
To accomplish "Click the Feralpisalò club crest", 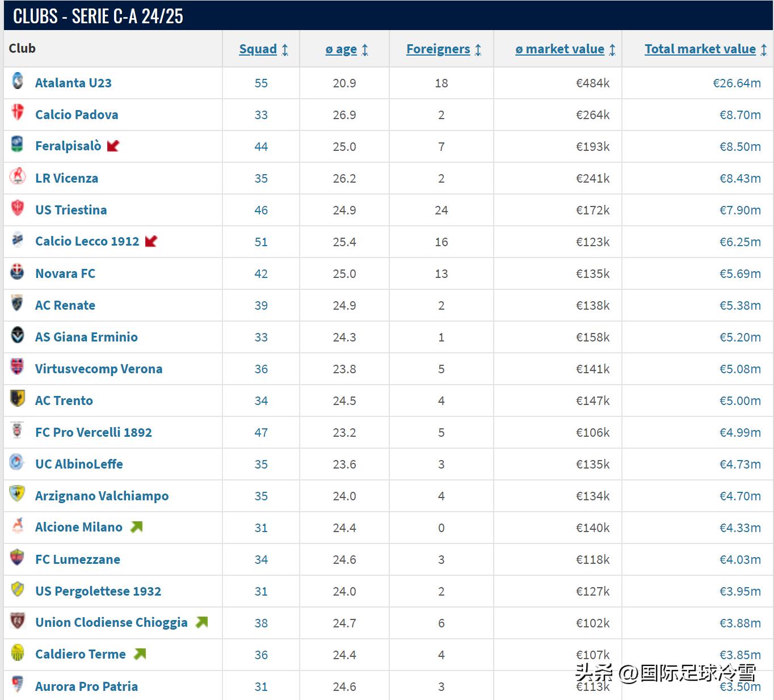I will pos(18,144).
